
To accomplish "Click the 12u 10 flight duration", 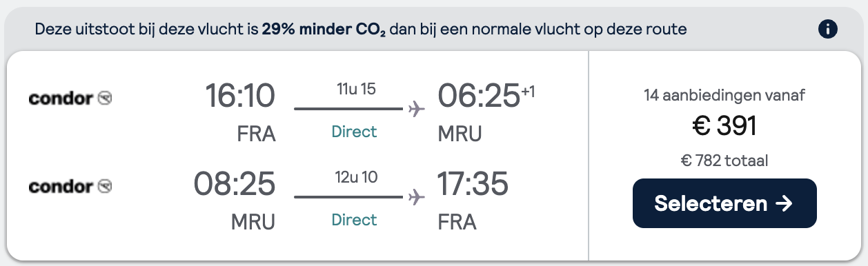I will tap(355, 177).
